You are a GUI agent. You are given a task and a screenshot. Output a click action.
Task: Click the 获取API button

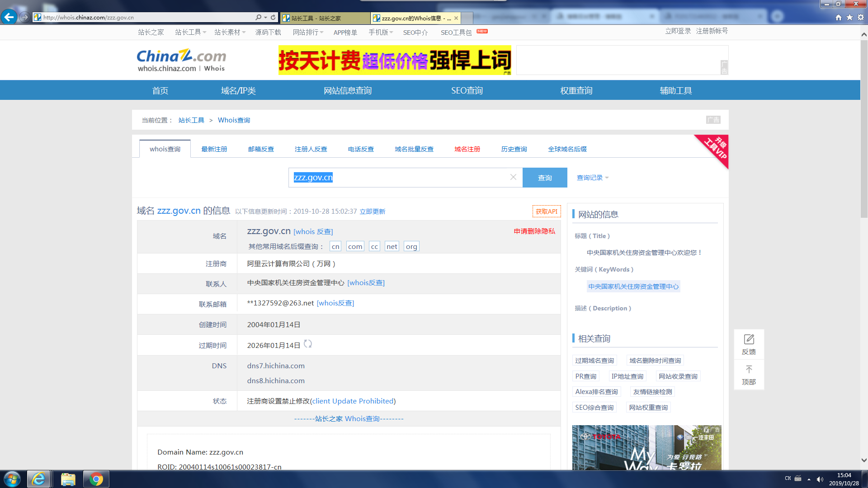click(x=546, y=211)
